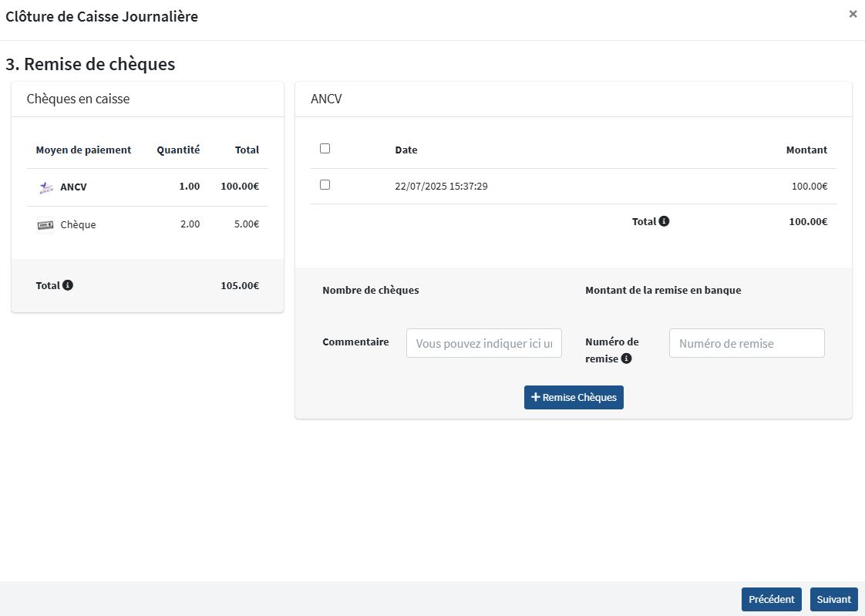Select the Chèque payment method name
The height and width of the screenshot is (616, 865).
click(78, 225)
